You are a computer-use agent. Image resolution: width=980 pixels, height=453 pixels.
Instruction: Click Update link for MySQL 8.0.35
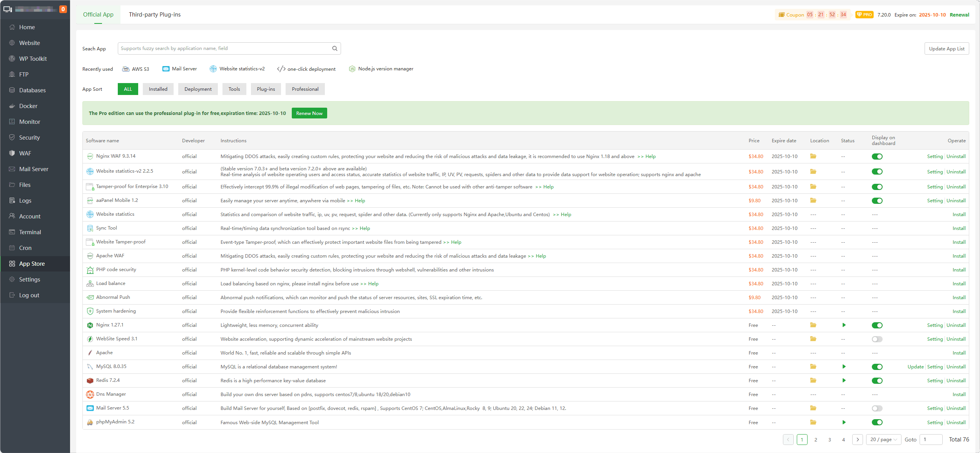coord(915,367)
